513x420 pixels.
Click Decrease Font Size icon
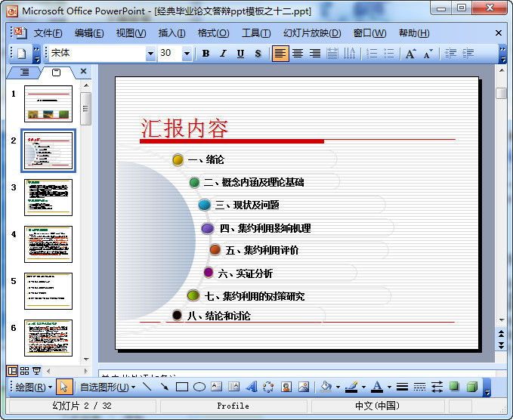(x=428, y=54)
